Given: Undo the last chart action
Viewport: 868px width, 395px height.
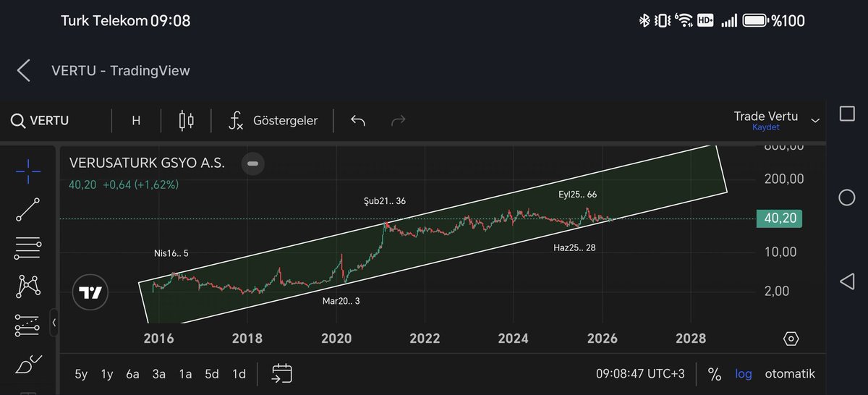Looking at the screenshot, I should pos(357,121).
